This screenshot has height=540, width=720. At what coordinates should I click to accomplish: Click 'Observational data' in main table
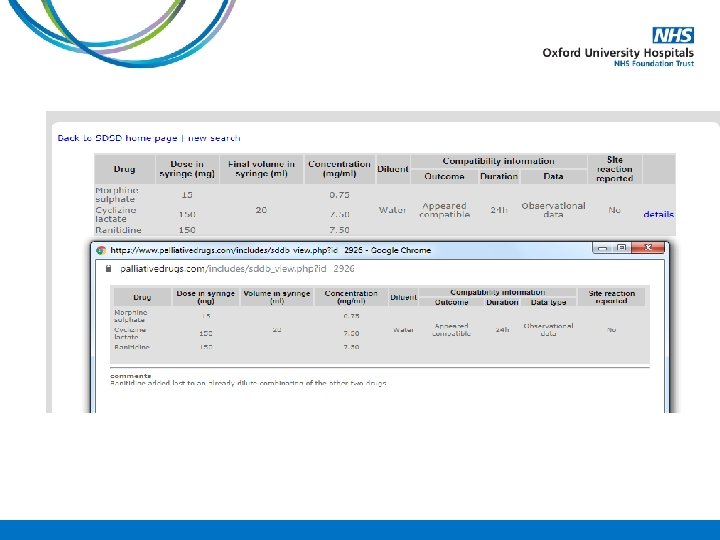553,210
